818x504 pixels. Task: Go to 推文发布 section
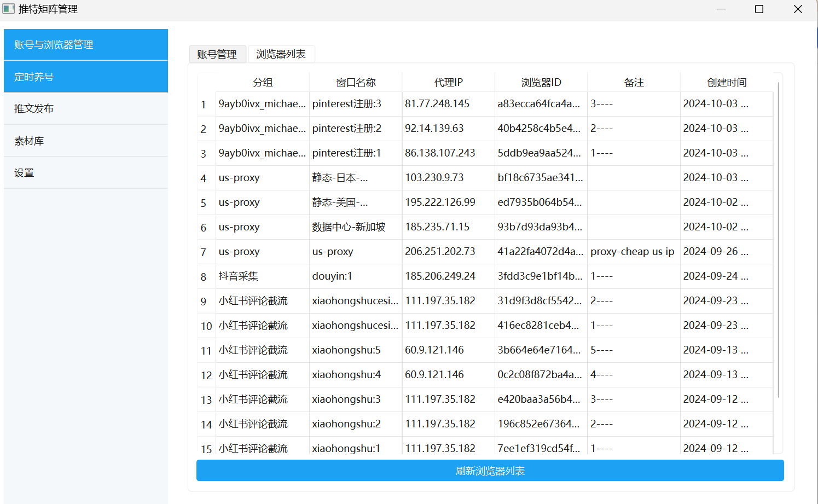click(86, 109)
